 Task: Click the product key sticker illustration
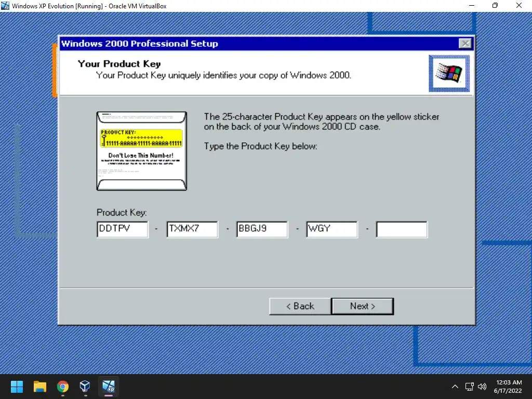click(141, 151)
